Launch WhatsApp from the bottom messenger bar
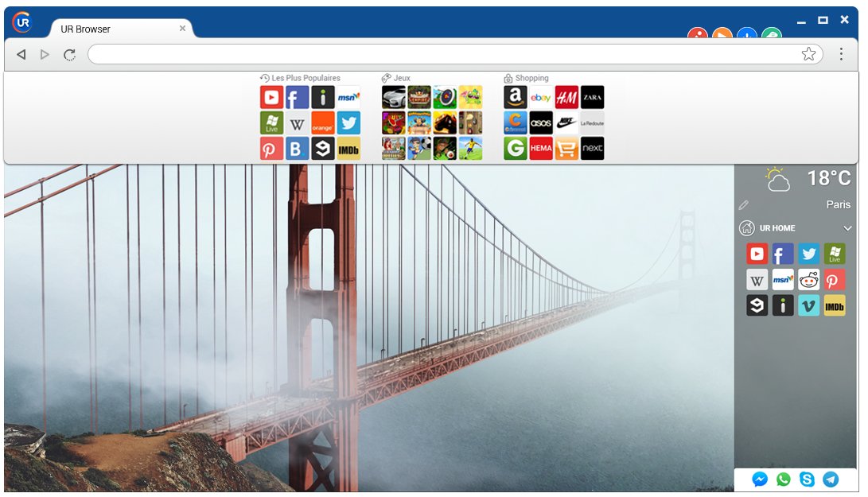 point(784,480)
